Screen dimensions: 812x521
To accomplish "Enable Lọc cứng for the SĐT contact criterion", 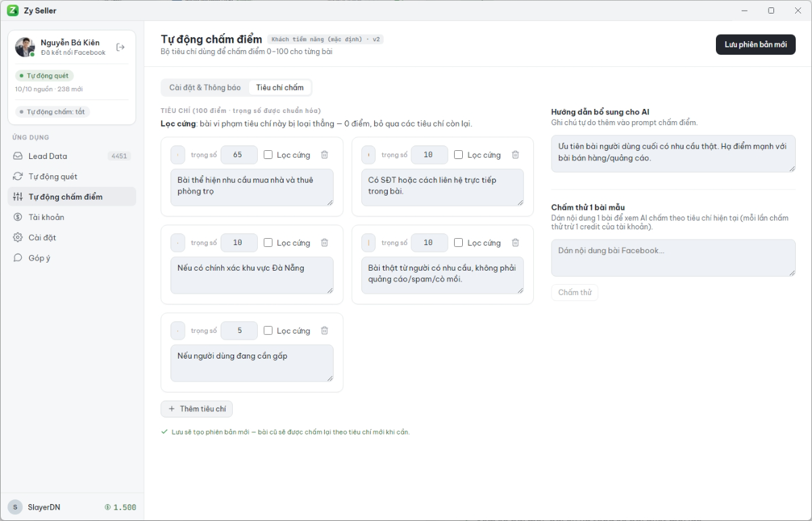I will [459, 155].
